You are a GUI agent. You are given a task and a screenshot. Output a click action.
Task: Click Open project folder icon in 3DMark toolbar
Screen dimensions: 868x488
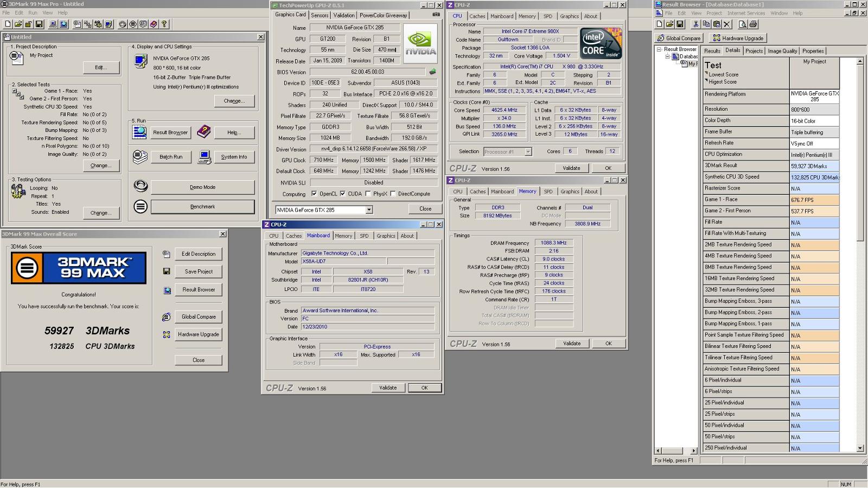pyautogui.click(x=18, y=24)
